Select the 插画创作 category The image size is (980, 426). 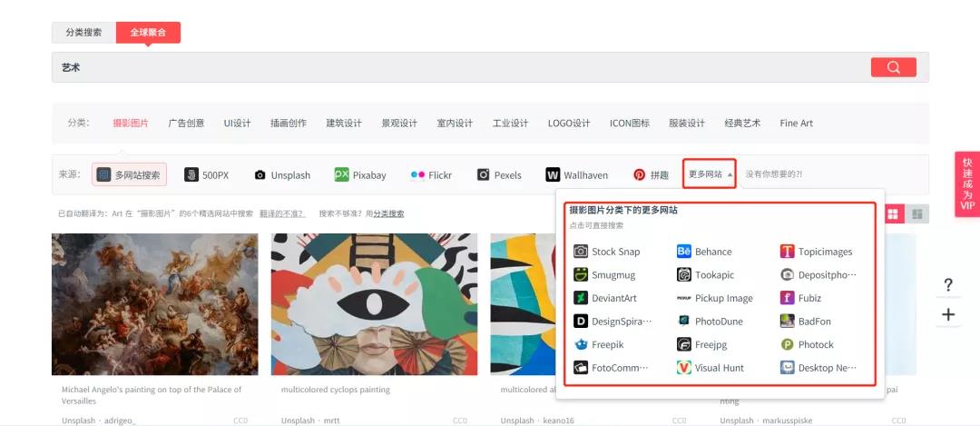point(289,124)
